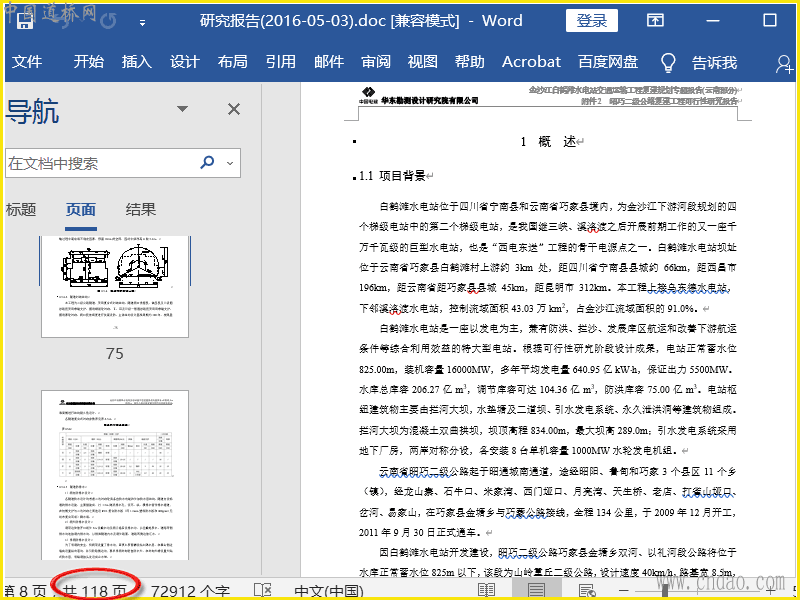Switch to Web Layout view icon

(x=587, y=590)
